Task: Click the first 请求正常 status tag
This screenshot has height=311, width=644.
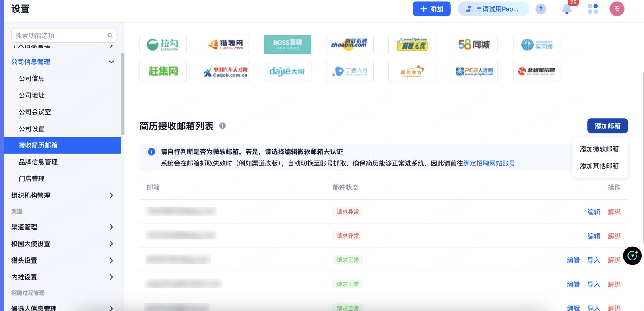Action: click(x=348, y=260)
